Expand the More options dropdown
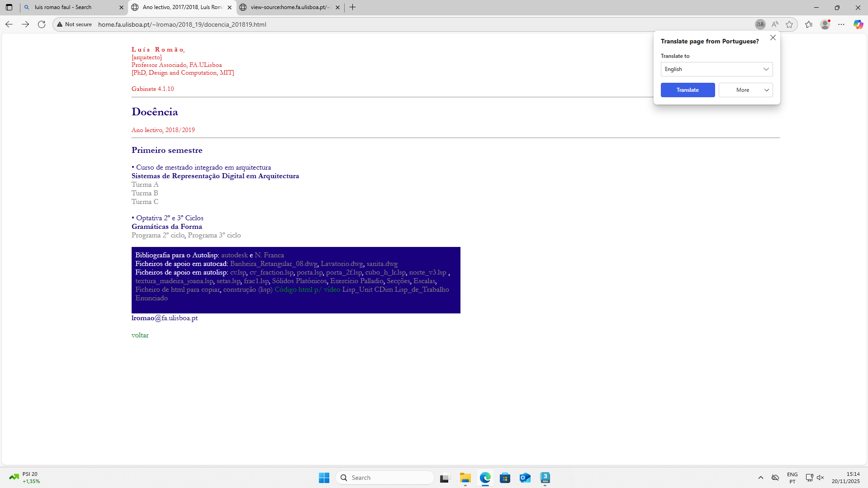 pyautogui.click(x=745, y=90)
